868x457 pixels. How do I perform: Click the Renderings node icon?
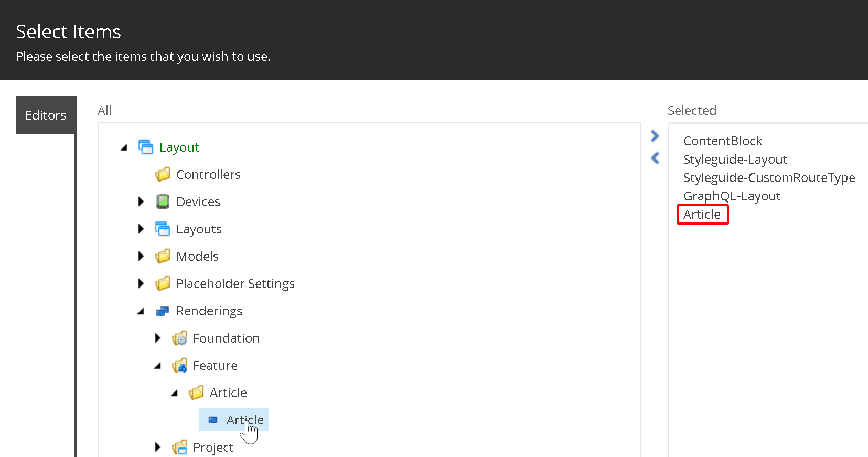point(163,311)
